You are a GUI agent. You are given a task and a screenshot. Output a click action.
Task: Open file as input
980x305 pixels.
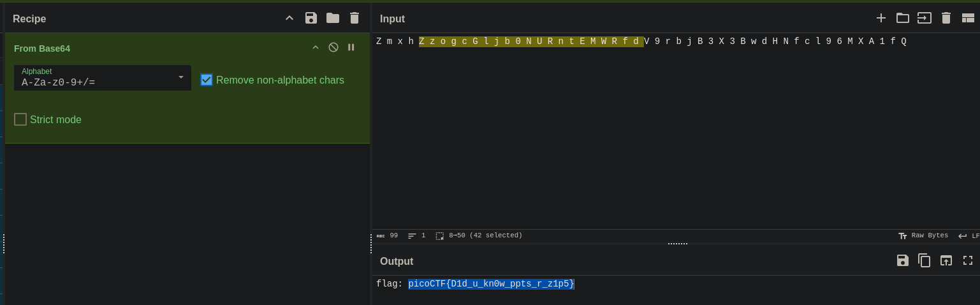[x=925, y=18]
